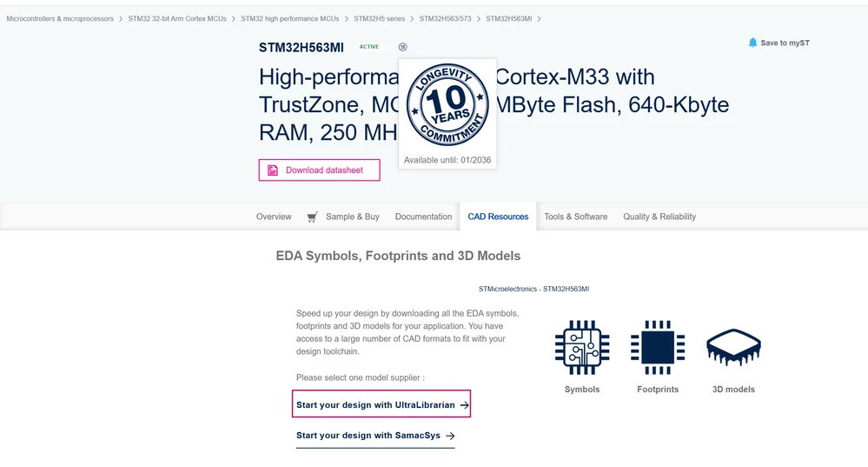
Task: Expand the chevron after STM32H563MI breadcrumb
Action: (x=540, y=19)
